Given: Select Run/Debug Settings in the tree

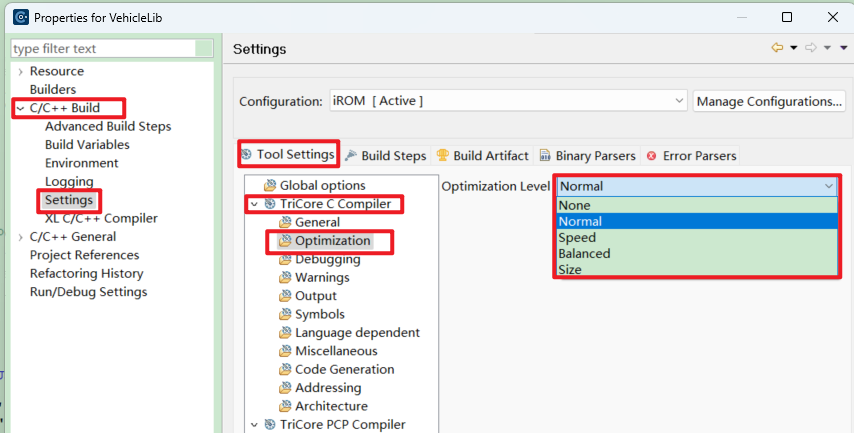Looking at the screenshot, I should click(x=88, y=292).
